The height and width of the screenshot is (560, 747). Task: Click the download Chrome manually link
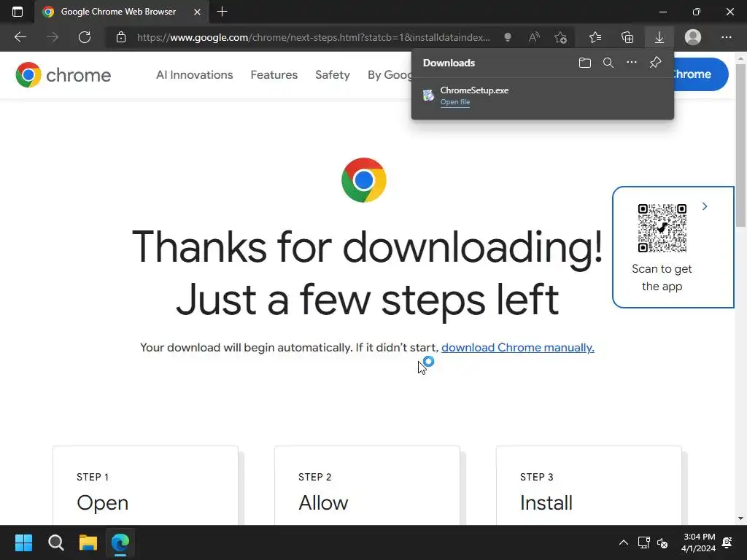pyautogui.click(x=517, y=348)
